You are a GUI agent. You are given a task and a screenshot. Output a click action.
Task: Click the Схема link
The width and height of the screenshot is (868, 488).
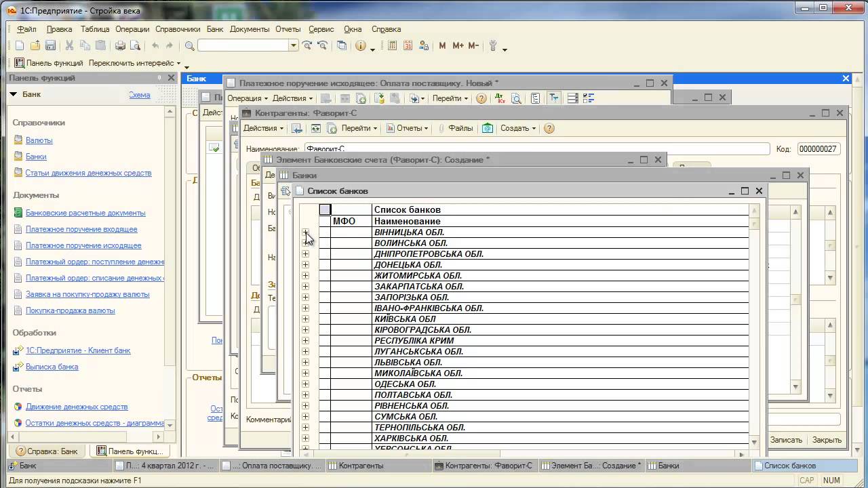point(140,95)
